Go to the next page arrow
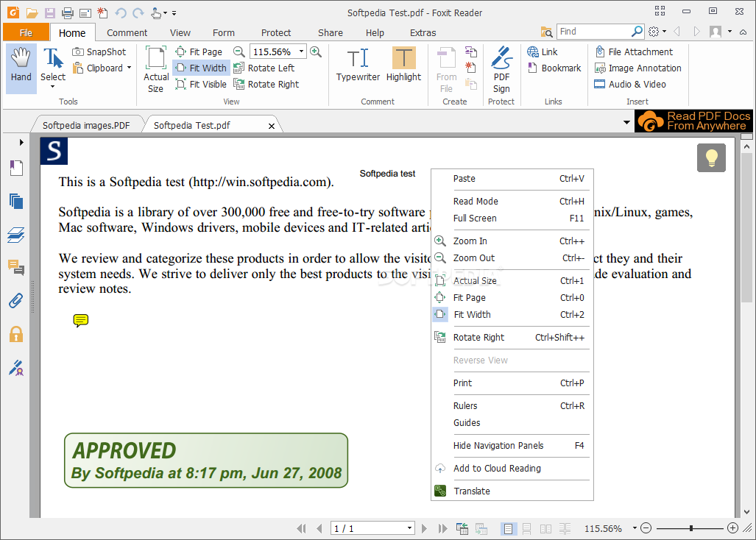The height and width of the screenshot is (540, 756). tap(424, 528)
